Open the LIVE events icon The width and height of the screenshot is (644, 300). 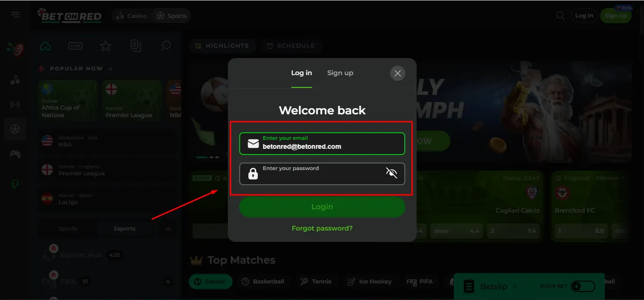pos(75,46)
